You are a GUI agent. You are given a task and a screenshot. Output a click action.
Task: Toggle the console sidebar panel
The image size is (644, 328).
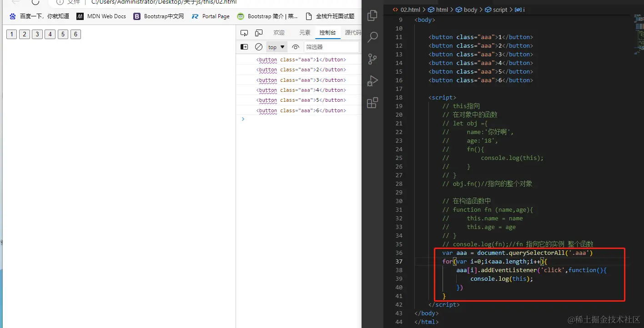(244, 47)
